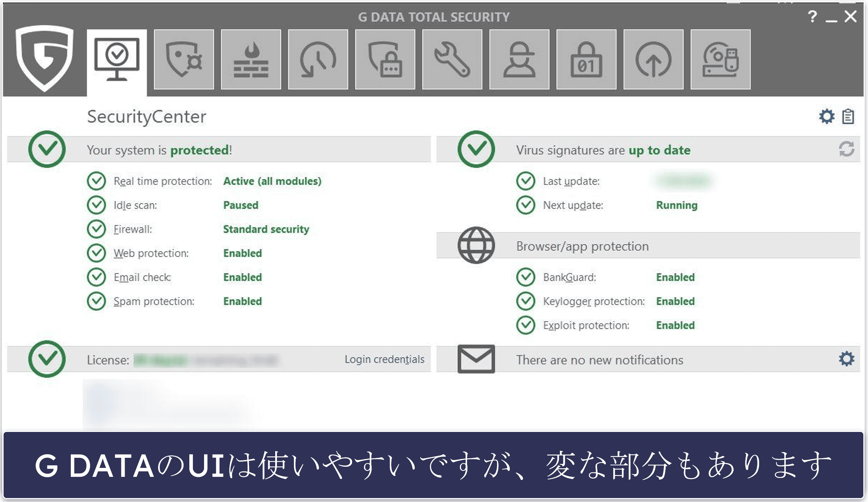
Task: Open the protocols clipboard icon
Action: (x=848, y=116)
